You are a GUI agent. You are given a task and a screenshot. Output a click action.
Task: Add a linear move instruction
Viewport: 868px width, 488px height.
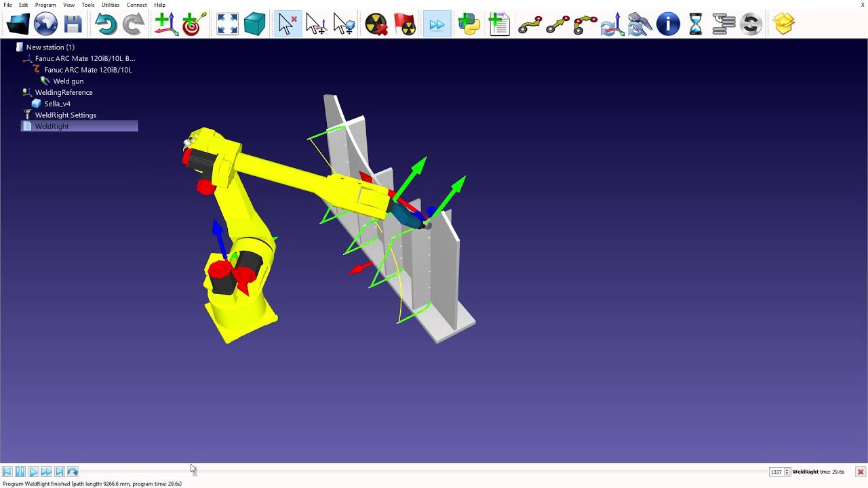pos(557,24)
